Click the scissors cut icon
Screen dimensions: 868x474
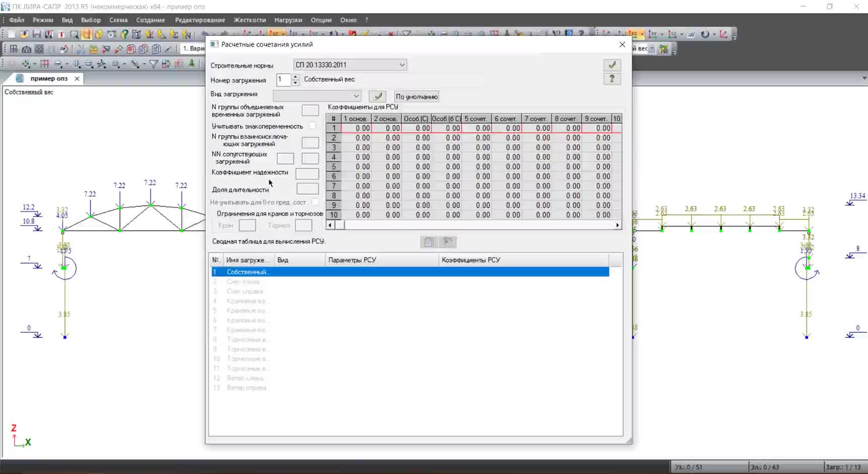click(81, 49)
